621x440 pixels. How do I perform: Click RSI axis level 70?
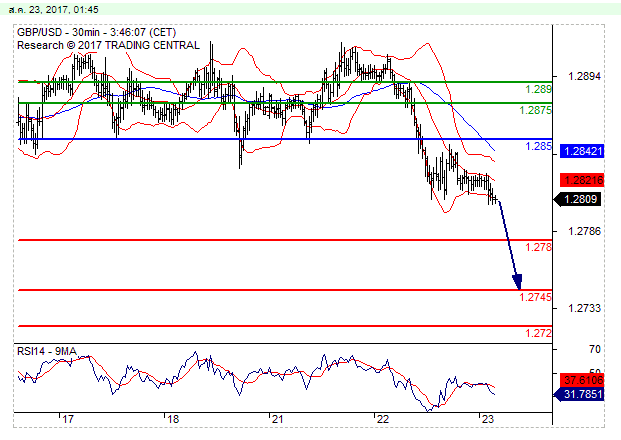594,349
